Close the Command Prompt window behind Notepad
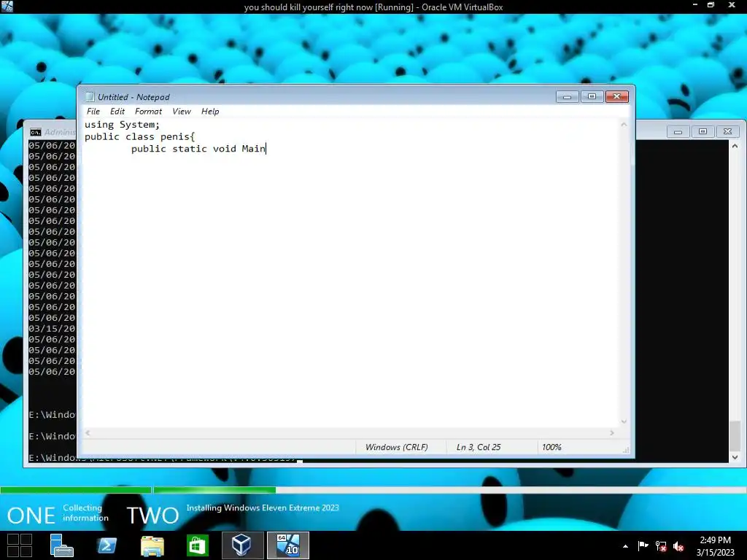 tap(727, 131)
